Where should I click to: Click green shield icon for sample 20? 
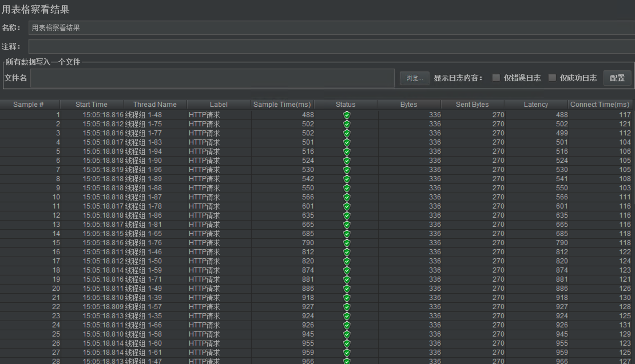(346, 289)
